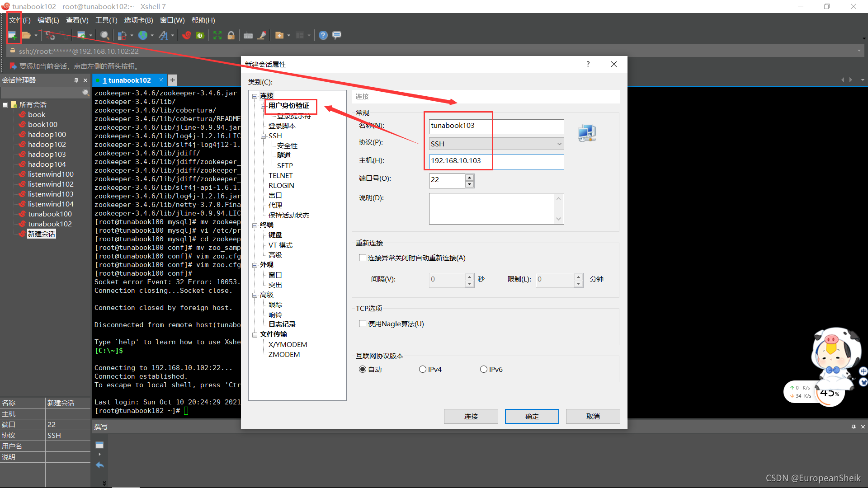Viewport: 868px width, 488px height.
Task: Click the New Session toolbar icon
Action: click(x=12, y=35)
